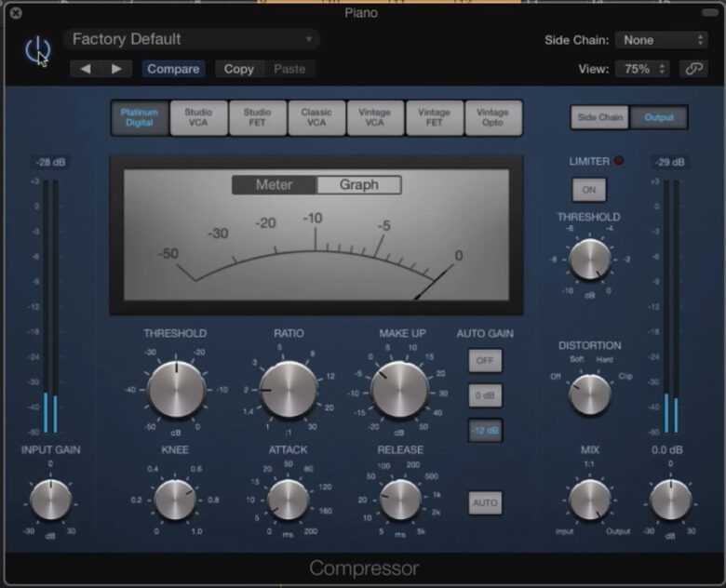Choose the Classic VCA compressor type
The height and width of the screenshot is (588, 726).
[316, 118]
